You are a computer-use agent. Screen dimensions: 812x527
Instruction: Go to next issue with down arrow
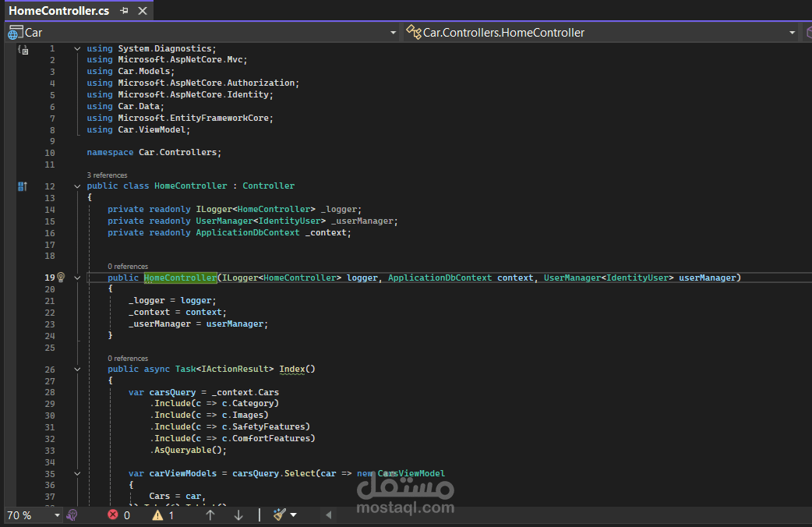point(238,515)
